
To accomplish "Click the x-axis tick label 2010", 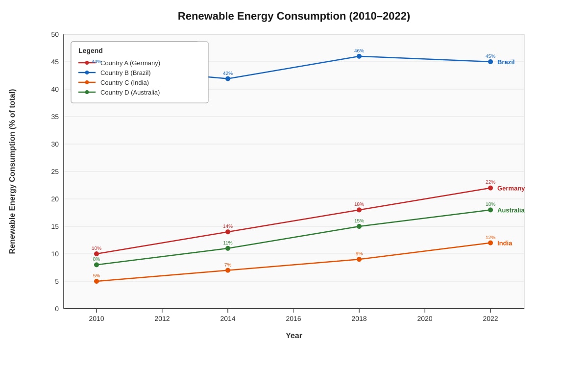I will coord(97,318).
